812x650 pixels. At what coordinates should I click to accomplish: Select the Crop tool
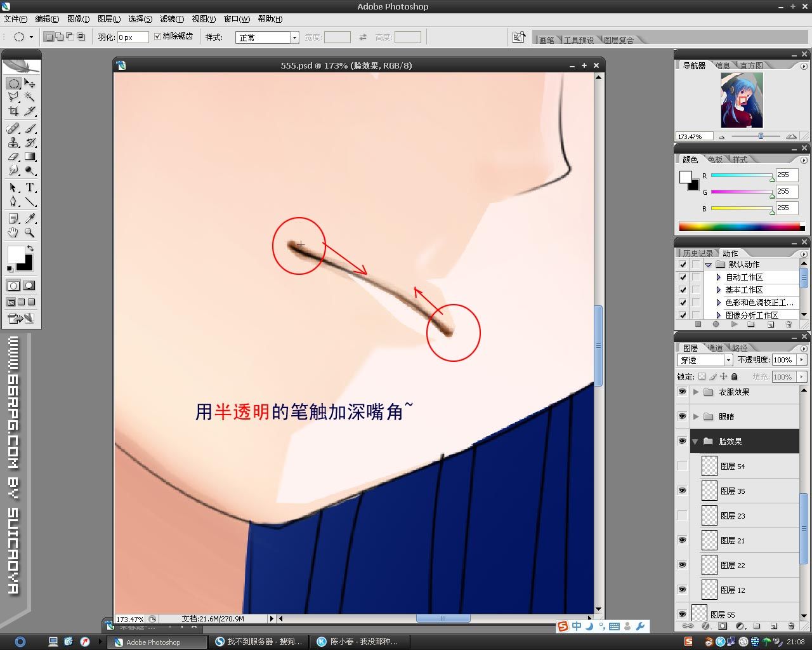[13, 111]
